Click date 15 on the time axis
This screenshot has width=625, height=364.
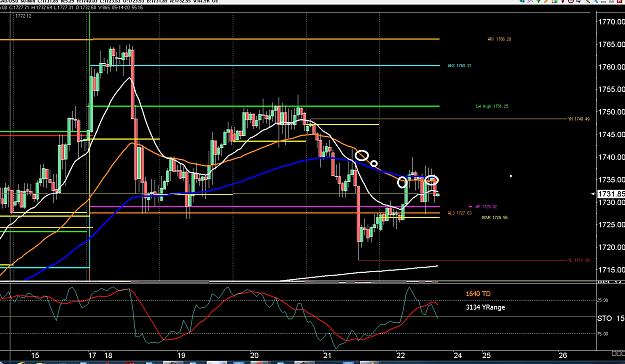point(35,355)
